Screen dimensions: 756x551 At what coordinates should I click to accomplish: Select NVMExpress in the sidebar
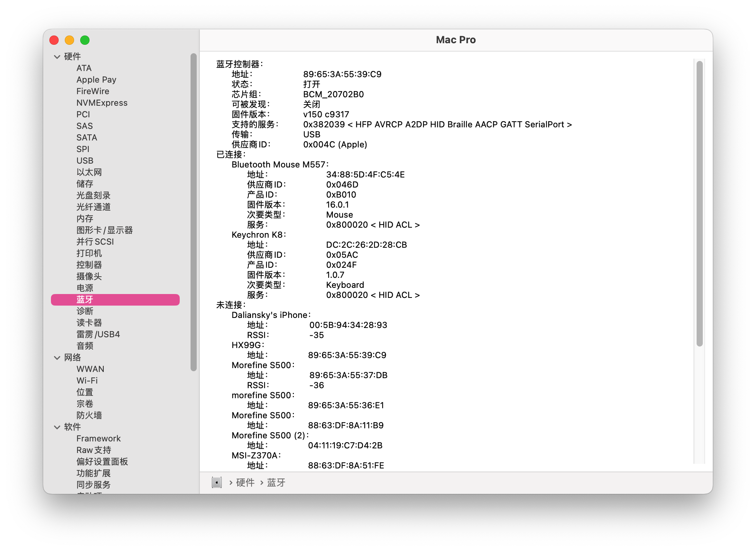click(x=102, y=103)
